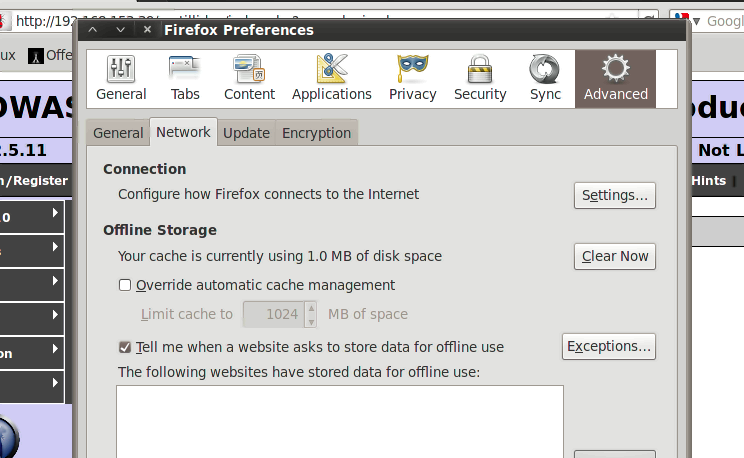
Task: Roll up window using title bar up arrow
Action: pyautogui.click(x=93, y=30)
